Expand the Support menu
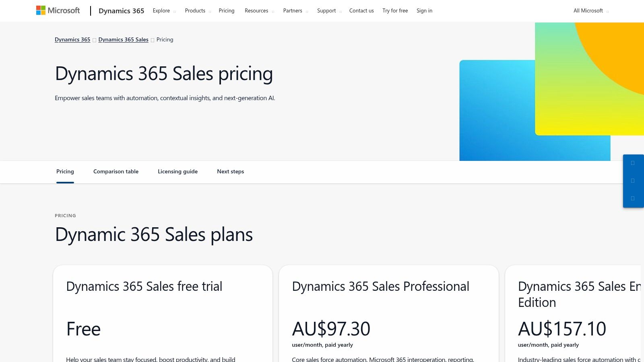The width and height of the screenshot is (644, 362). click(x=329, y=11)
